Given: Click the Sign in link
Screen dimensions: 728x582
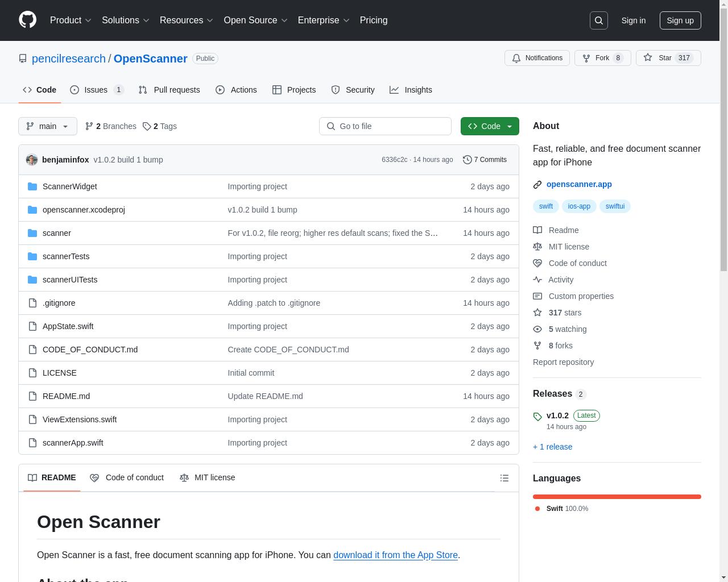Looking at the screenshot, I should 633,20.
